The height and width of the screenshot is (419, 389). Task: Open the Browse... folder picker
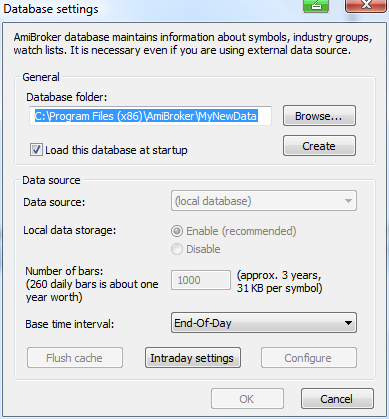point(319,116)
